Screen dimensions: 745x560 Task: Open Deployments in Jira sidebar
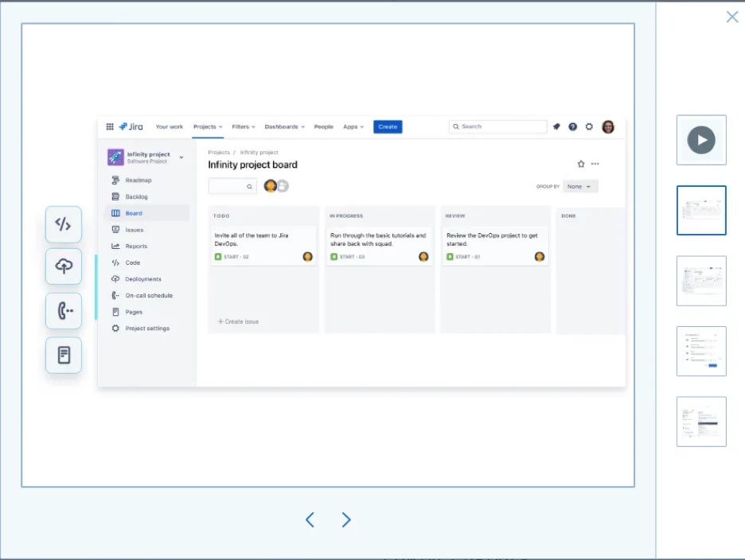click(x=146, y=279)
